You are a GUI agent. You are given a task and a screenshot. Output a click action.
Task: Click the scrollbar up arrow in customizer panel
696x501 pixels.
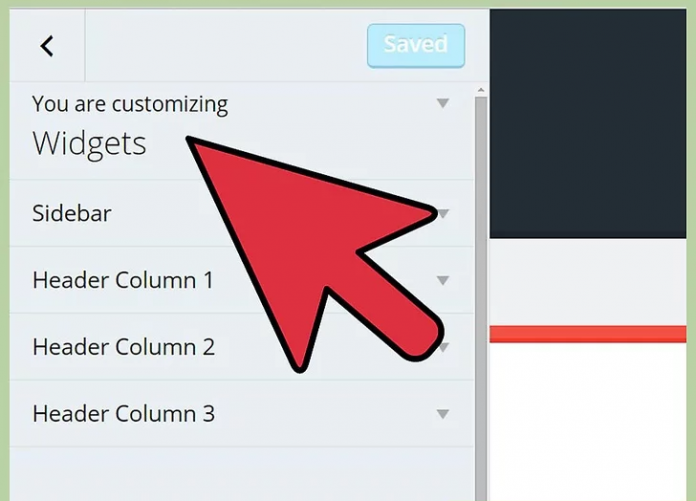(481, 91)
